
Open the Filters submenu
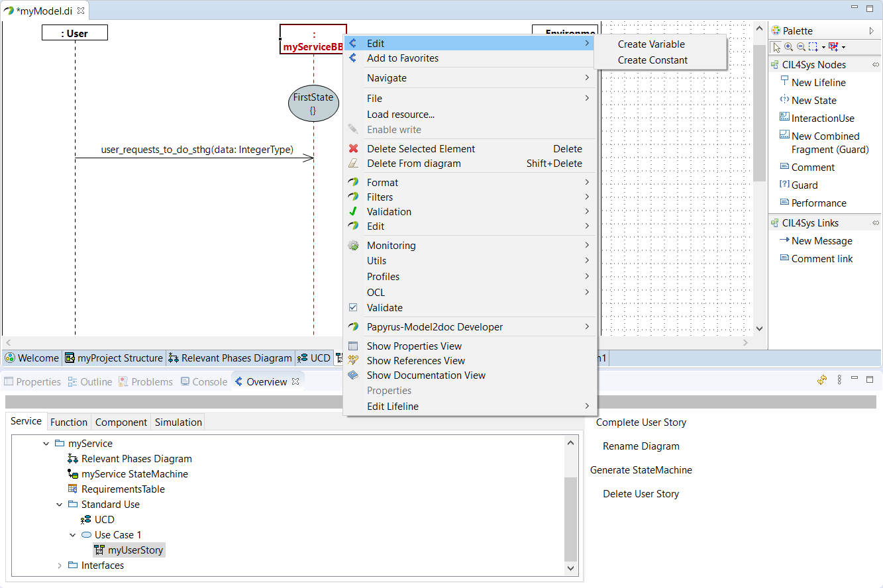pyautogui.click(x=469, y=197)
